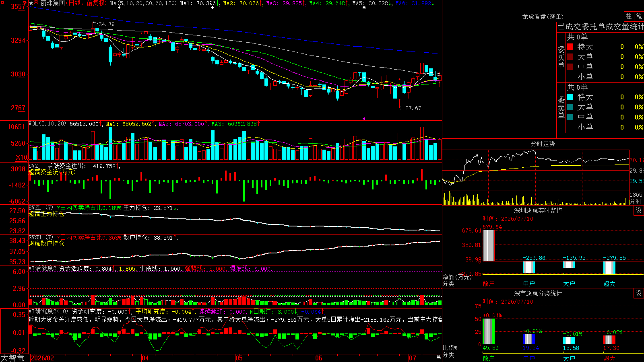Click the magenta arrow marker below price chart
The width and height of the screenshot is (644, 362).
[x=363, y=119]
